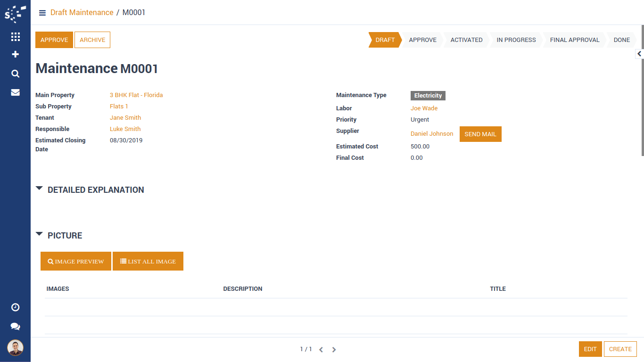
Task: Open the apps grid menu icon
Action: coord(15,37)
